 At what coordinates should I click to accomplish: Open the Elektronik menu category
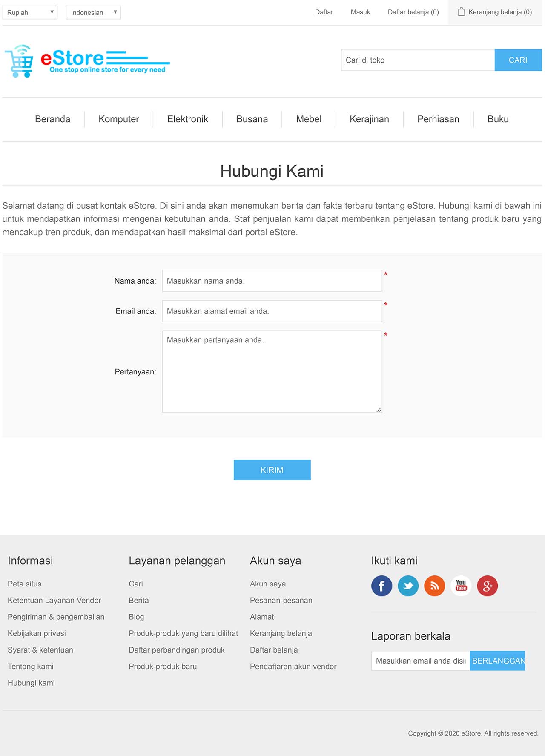tap(187, 119)
